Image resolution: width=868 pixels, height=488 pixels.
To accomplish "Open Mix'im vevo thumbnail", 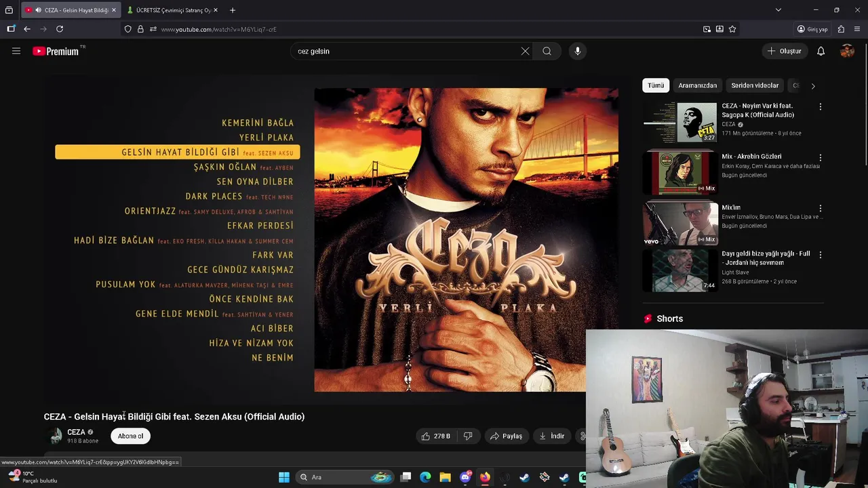I will coord(679,224).
